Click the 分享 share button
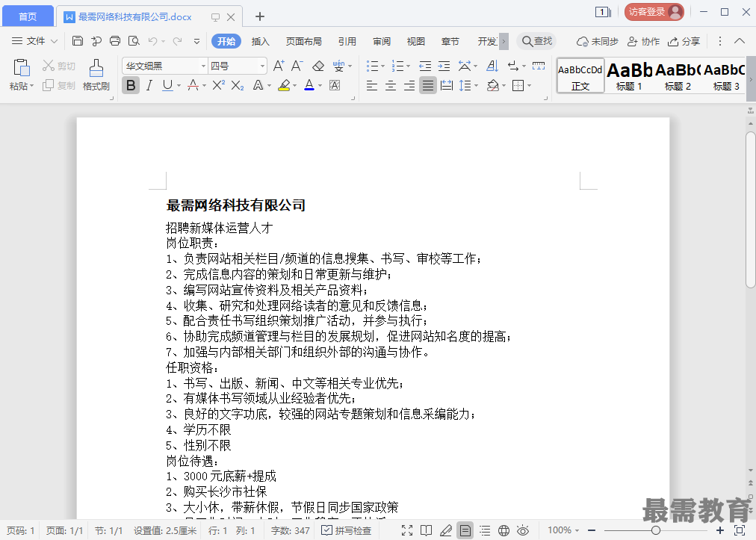Image resolution: width=756 pixels, height=540 pixels. tap(684, 42)
